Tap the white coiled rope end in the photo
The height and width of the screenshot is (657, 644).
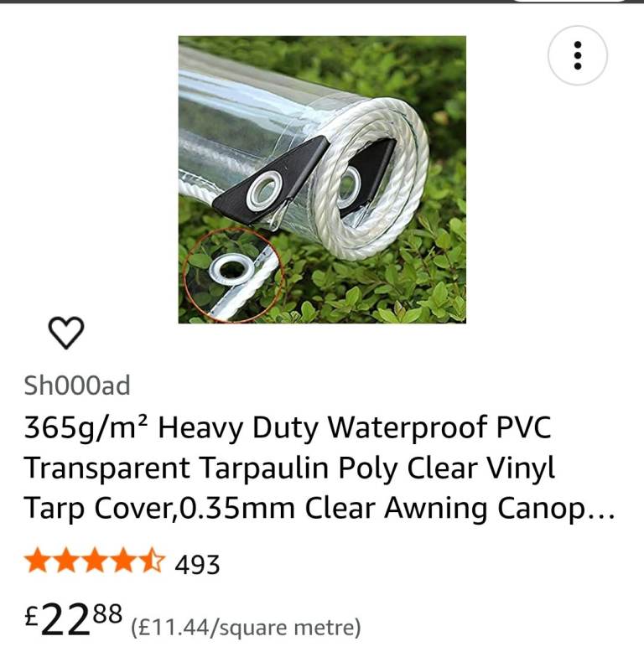click(x=369, y=178)
